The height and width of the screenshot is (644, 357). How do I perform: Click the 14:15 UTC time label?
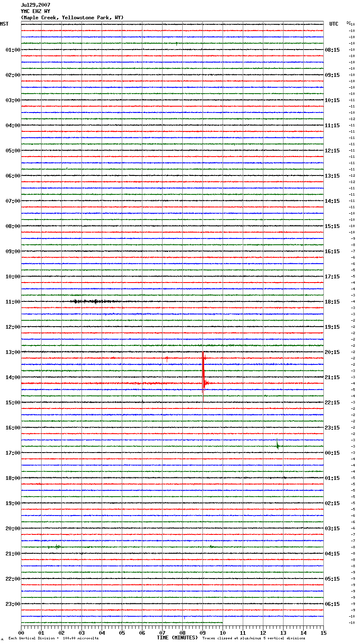pyautogui.click(x=332, y=201)
